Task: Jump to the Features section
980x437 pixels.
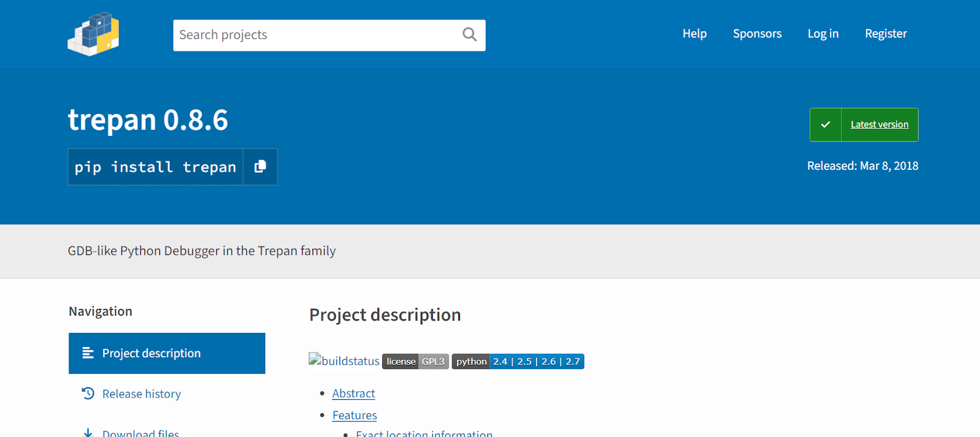Action: [x=355, y=416]
